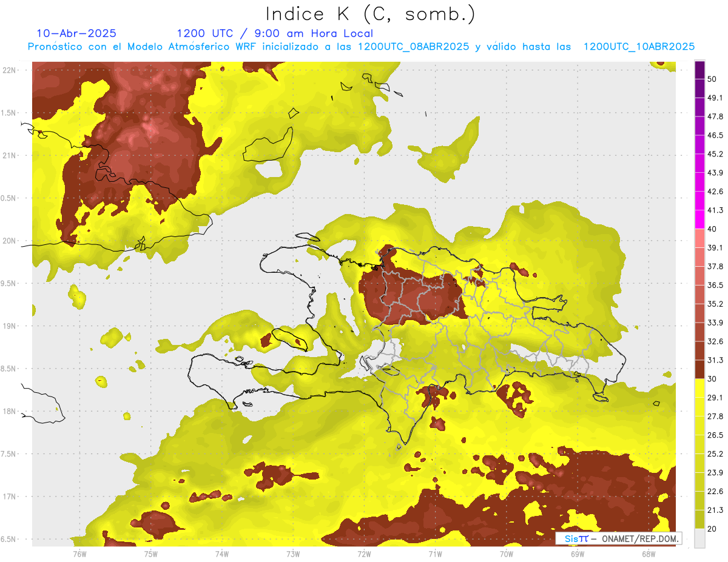
Task: Click the "47.8" color scale value
Action: tap(715, 117)
